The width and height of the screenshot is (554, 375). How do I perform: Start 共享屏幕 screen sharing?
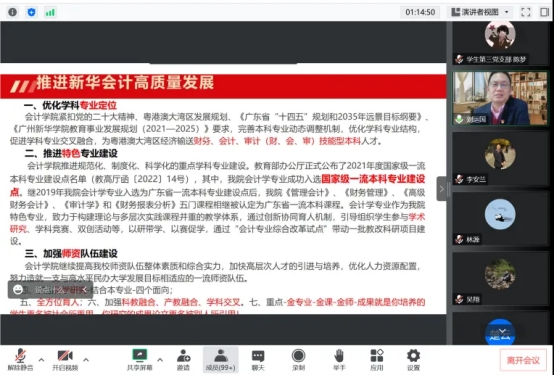click(x=140, y=360)
